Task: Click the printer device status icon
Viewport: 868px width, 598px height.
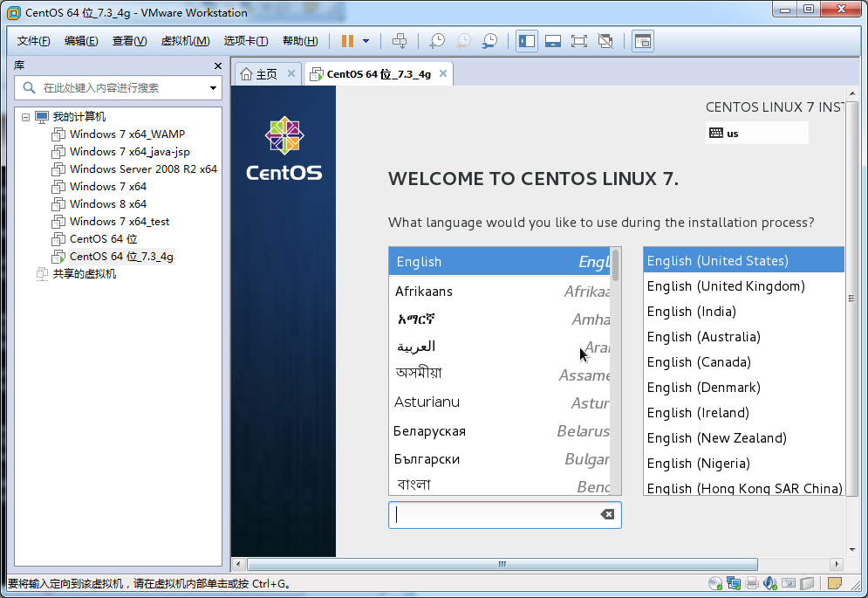Action: (x=752, y=583)
